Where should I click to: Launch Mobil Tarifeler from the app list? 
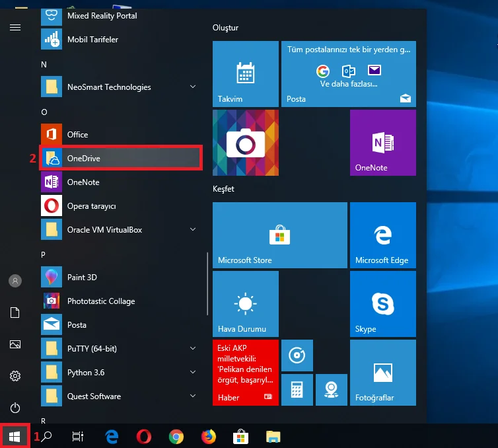(121, 40)
